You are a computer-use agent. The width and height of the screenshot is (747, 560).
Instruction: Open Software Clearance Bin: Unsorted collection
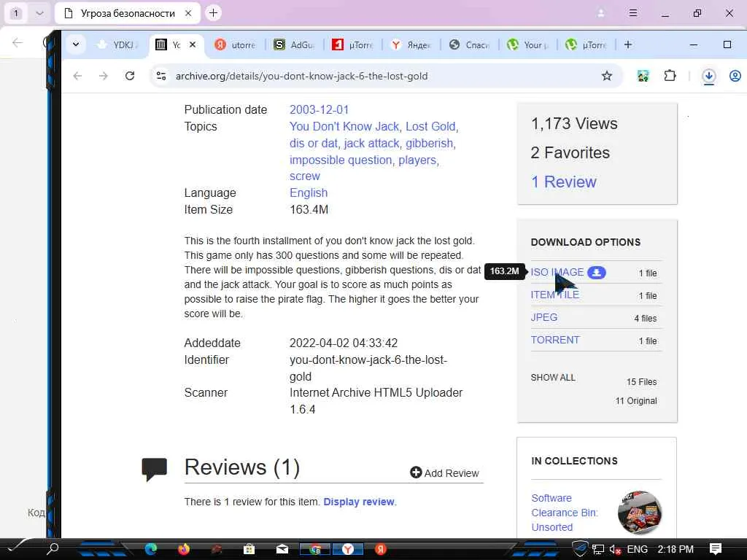(565, 513)
